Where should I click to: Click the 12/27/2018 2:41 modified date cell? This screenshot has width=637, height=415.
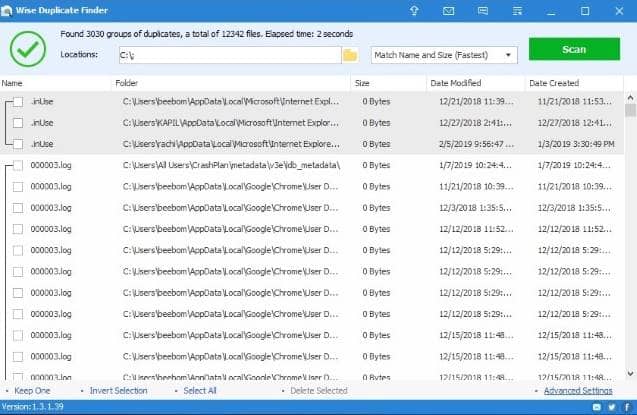coord(475,123)
